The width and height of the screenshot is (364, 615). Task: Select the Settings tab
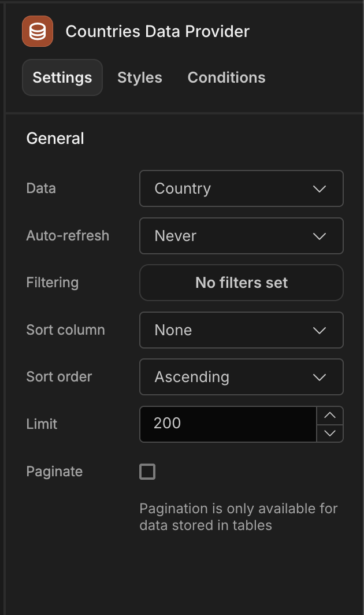pyautogui.click(x=62, y=77)
